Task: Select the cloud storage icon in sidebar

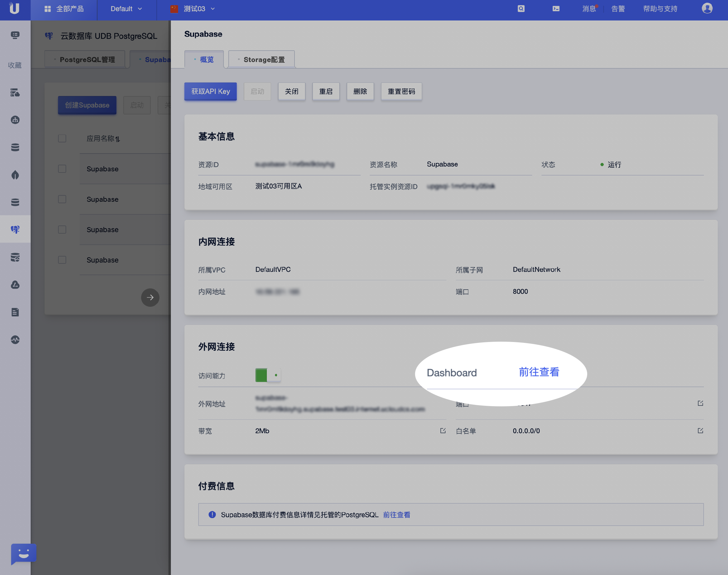Action: (x=15, y=285)
